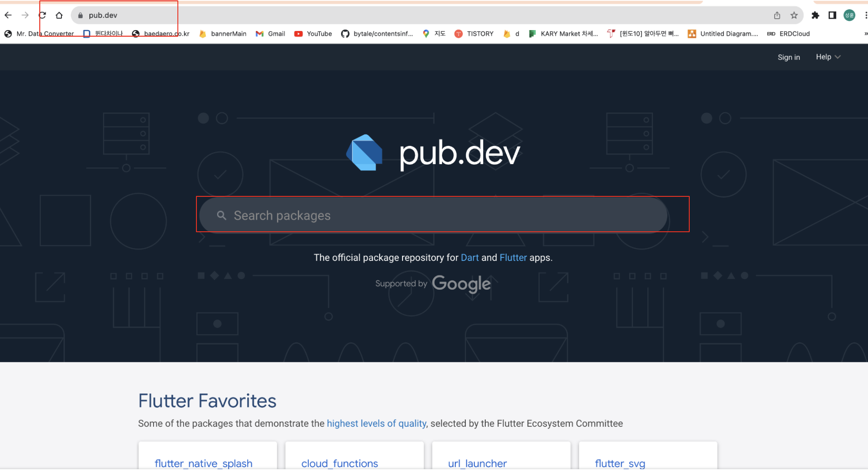Screen dimensions: 868x475
Task: Open the baedaero.co.kr bookmark
Action: pyautogui.click(x=161, y=34)
